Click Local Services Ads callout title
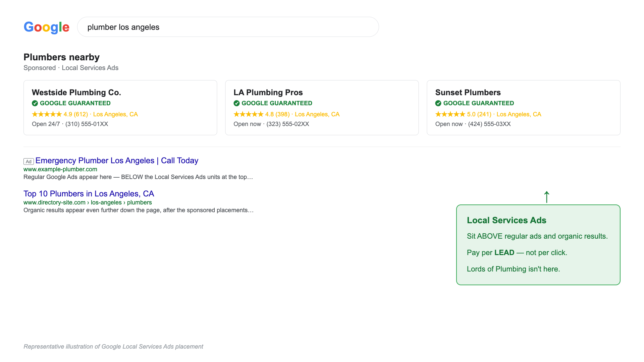The height and width of the screenshot is (362, 644). coord(506,220)
